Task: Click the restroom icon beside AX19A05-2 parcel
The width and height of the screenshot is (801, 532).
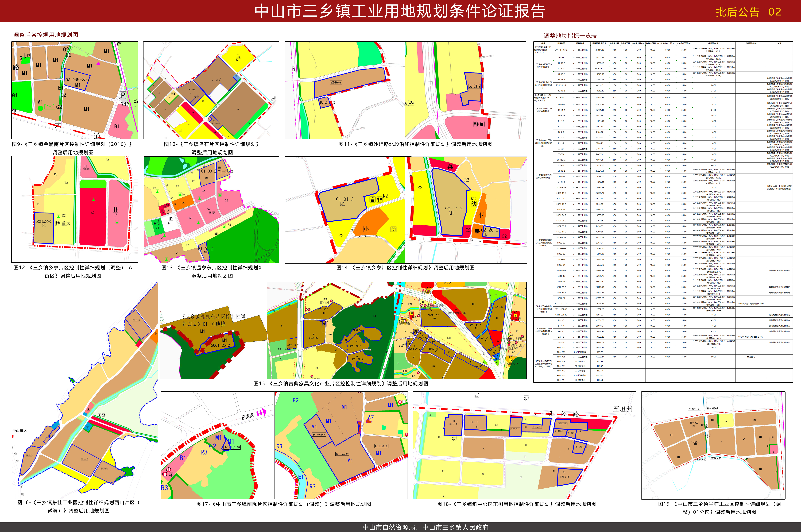Action: pyautogui.click(x=58, y=223)
